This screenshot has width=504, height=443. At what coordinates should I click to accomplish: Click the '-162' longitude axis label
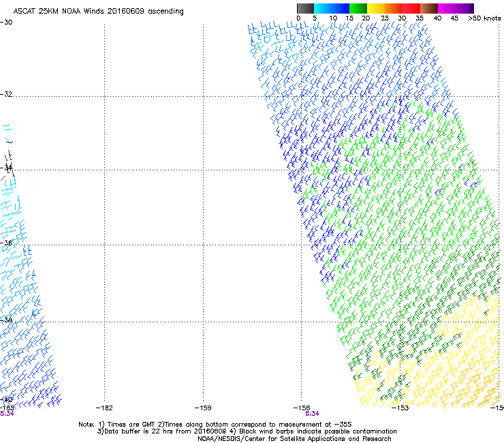pos(104,408)
